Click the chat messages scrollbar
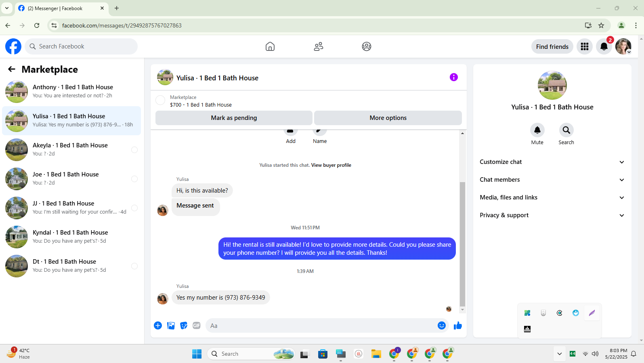The height and width of the screenshot is (363, 644). pos(462,244)
